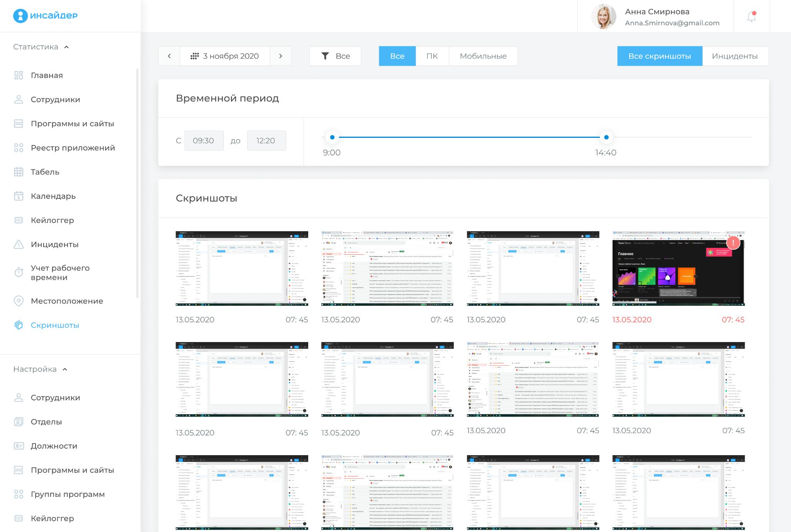
Task: Collapse the Статистика section
Action: tap(66, 47)
